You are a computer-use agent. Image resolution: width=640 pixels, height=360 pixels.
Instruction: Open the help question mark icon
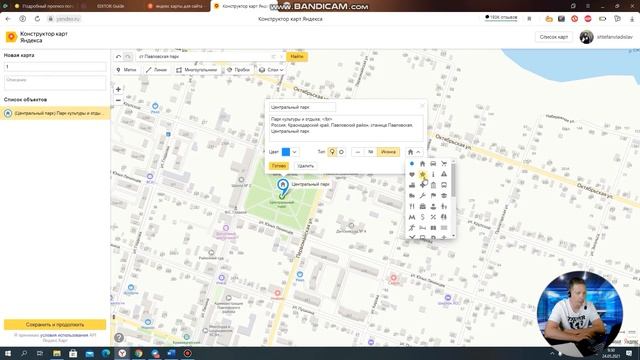click(119, 338)
